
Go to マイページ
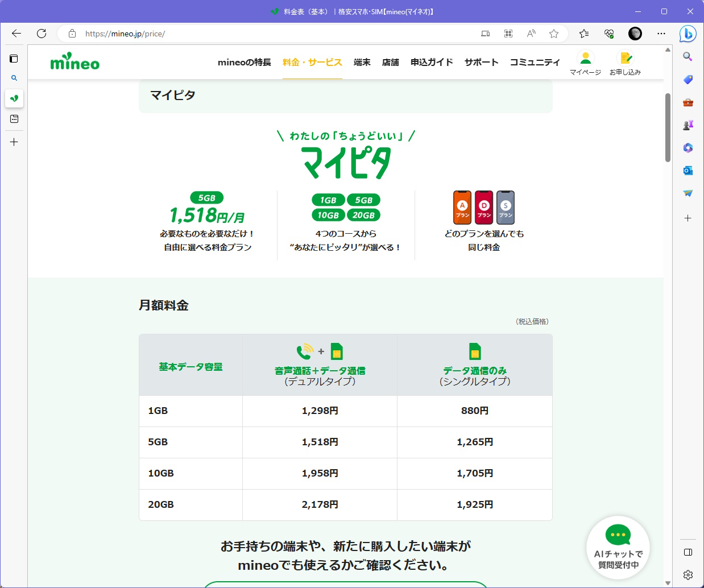click(586, 63)
